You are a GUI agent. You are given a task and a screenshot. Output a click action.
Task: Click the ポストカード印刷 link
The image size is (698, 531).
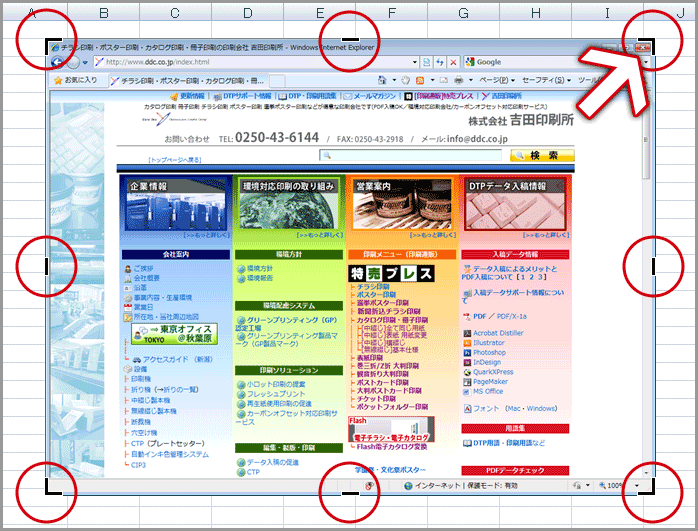tap(382, 382)
